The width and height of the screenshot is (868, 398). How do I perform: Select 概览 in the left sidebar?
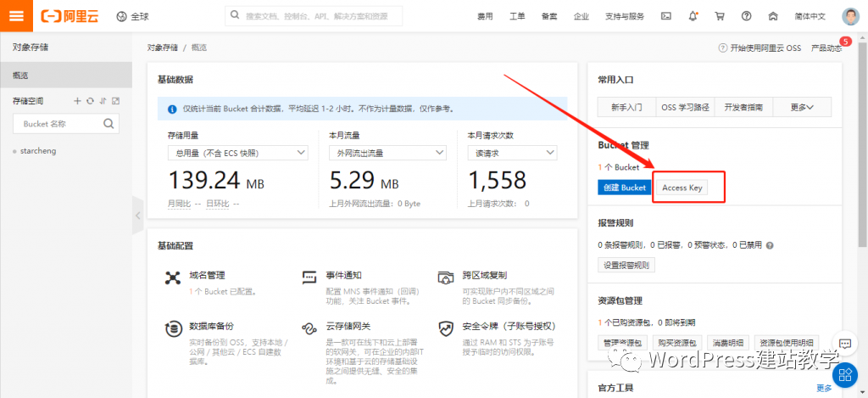coord(66,75)
